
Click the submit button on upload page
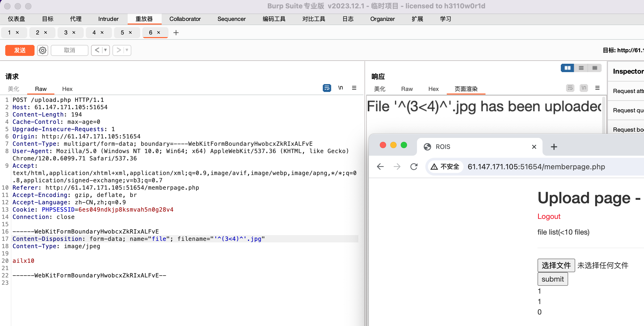tap(553, 279)
